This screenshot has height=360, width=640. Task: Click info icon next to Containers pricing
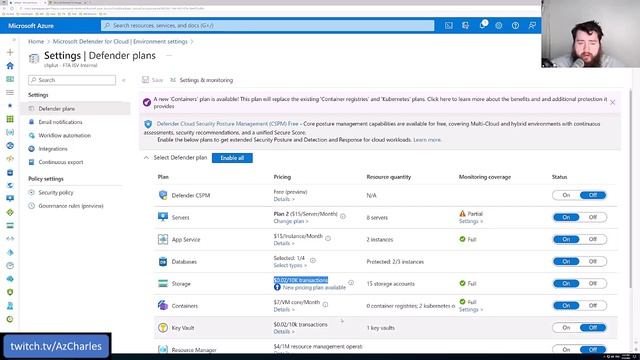point(325,304)
